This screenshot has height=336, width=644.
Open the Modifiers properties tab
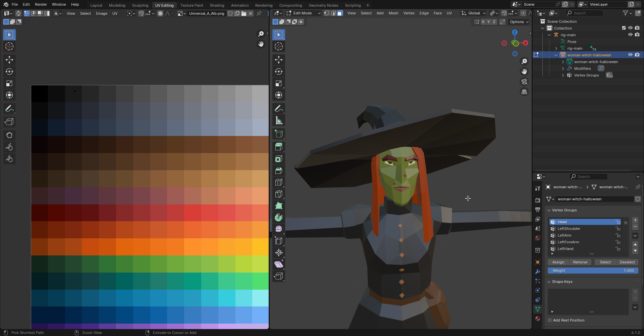pyautogui.click(x=538, y=272)
